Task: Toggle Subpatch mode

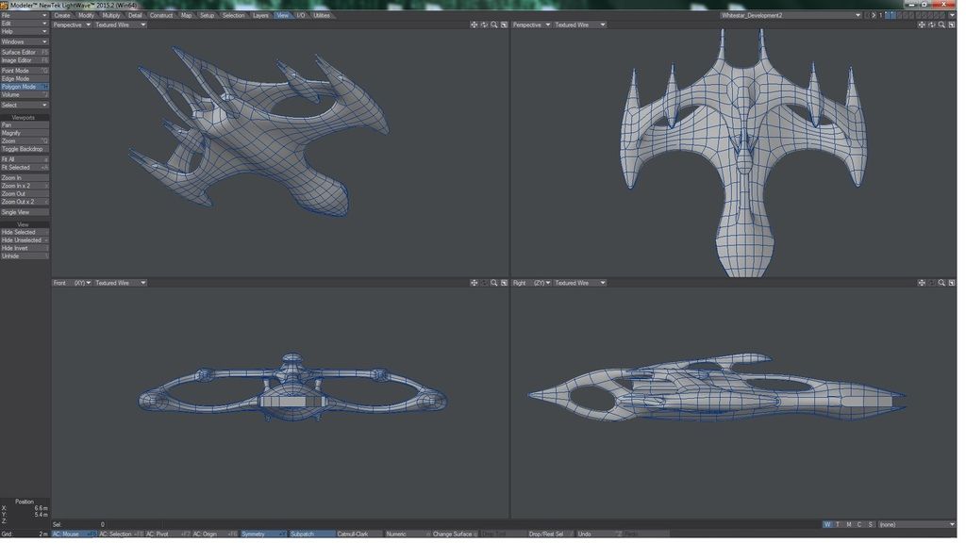Action: (x=311, y=535)
